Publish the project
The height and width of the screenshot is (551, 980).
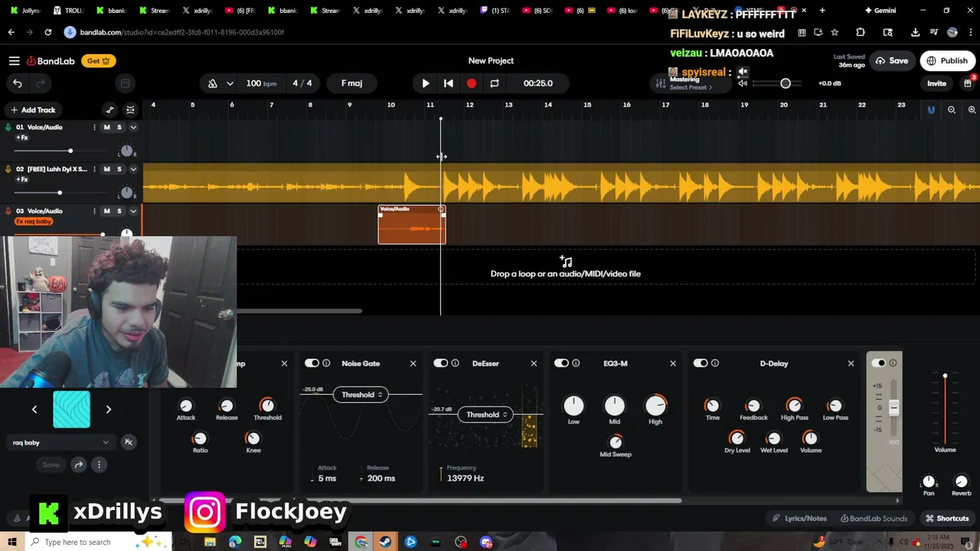pyautogui.click(x=948, y=61)
